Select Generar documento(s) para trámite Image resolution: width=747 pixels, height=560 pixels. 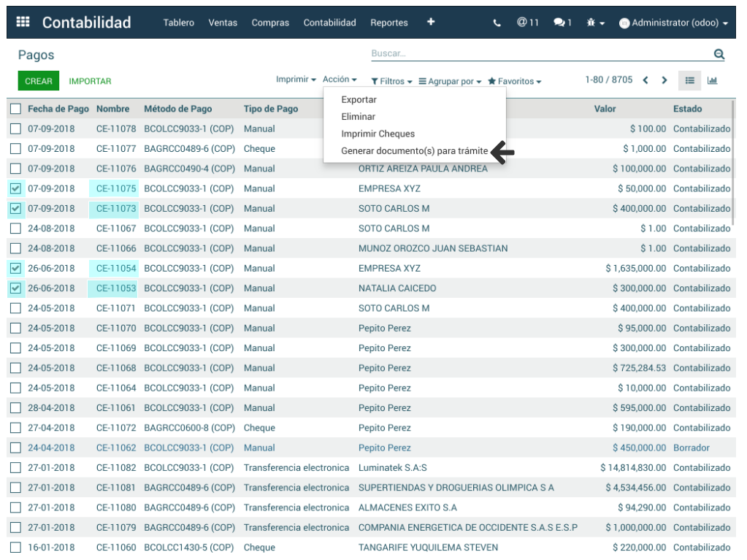click(414, 151)
